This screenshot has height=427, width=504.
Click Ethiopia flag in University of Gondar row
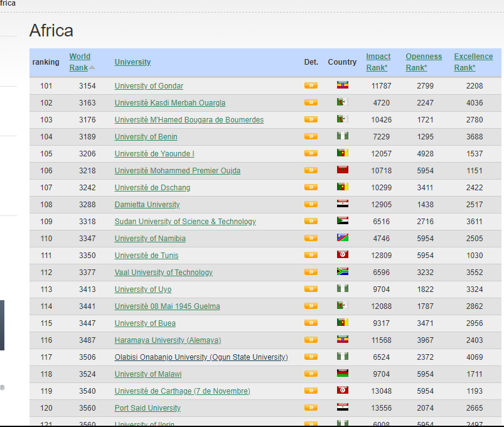click(343, 85)
